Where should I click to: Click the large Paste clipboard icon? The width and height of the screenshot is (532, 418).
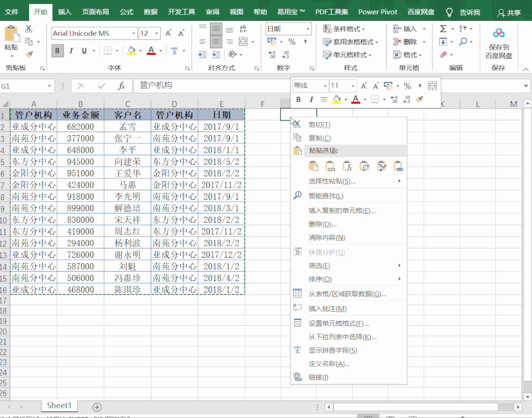(11, 35)
